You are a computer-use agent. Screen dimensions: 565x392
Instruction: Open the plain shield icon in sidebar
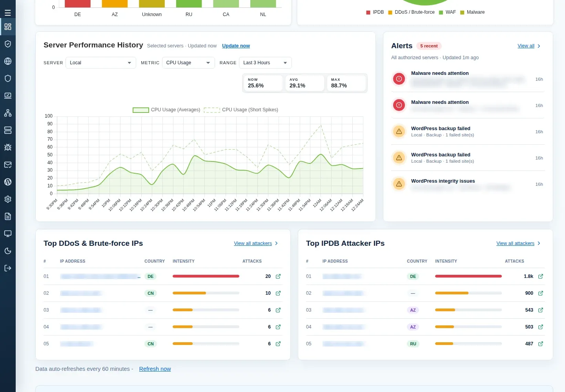tap(8, 78)
